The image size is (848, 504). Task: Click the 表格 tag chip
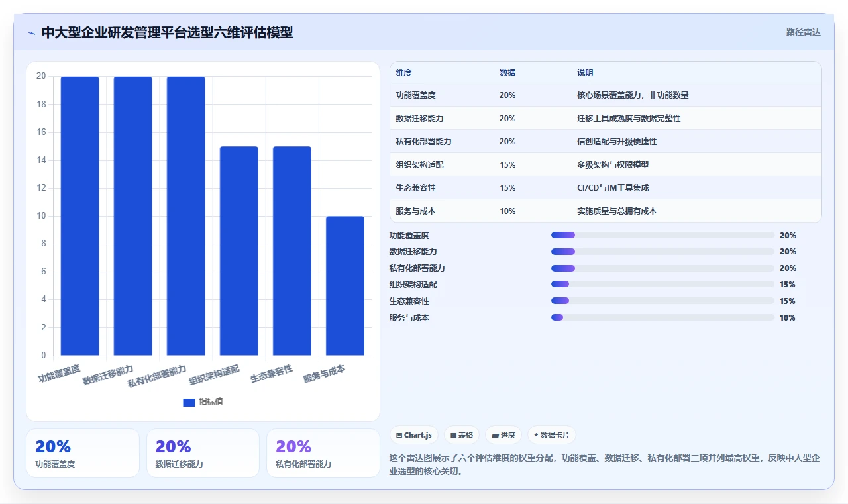[x=462, y=435]
